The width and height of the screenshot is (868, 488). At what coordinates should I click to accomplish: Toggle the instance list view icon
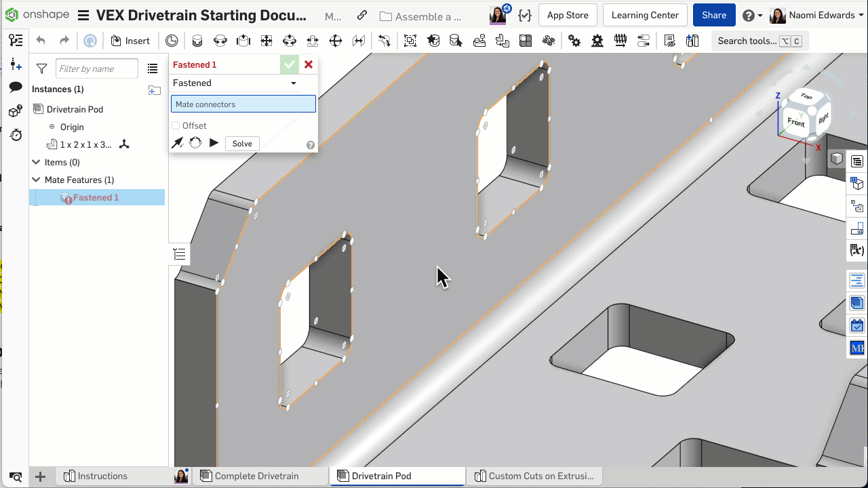[153, 68]
